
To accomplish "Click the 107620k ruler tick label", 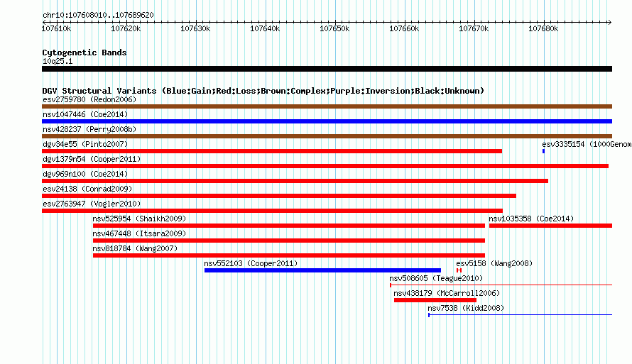I will 126,28.
